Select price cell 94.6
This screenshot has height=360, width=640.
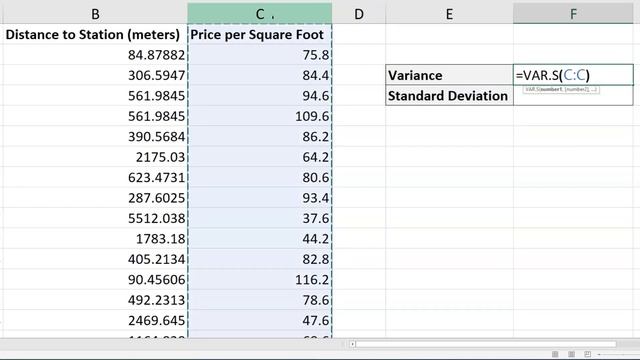tap(260, 96)
